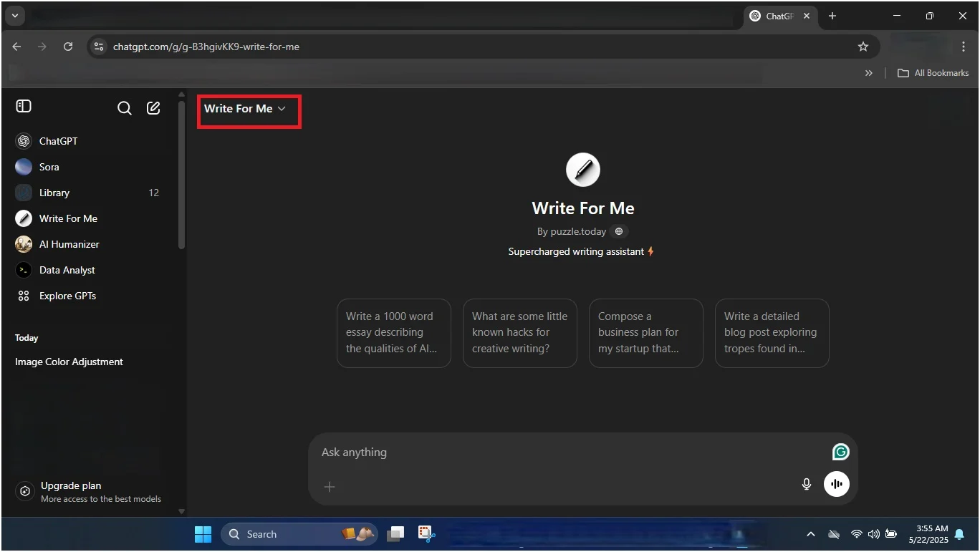Open the volume tray icon
The image size is (980, 552).
click(x=873, y=534)
